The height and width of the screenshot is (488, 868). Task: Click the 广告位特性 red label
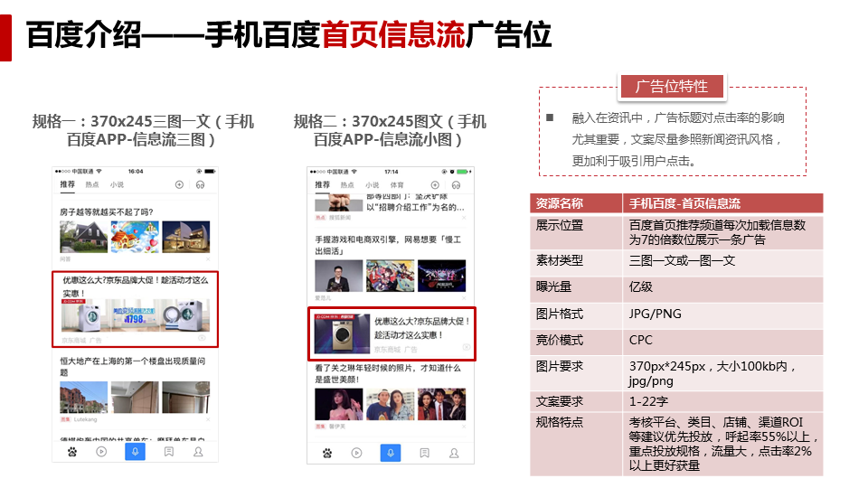(x=672, y=87)
